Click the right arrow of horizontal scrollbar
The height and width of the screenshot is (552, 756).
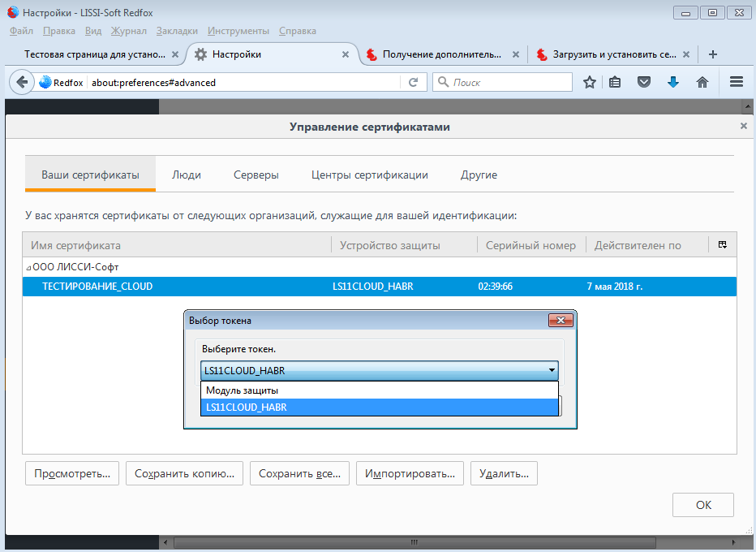tap(732, 542)
